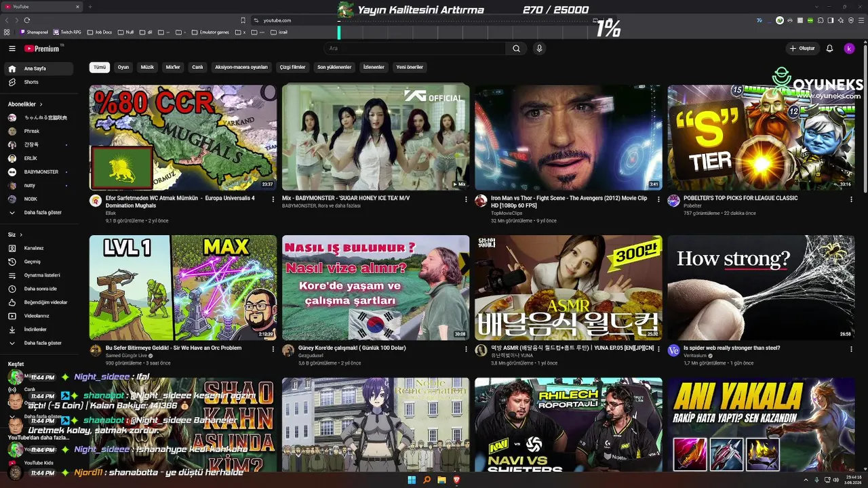Open the Iron Man vs Thor thumbnail
The image size is (868, 488).
pyautogui.click(x=568, y=137)
